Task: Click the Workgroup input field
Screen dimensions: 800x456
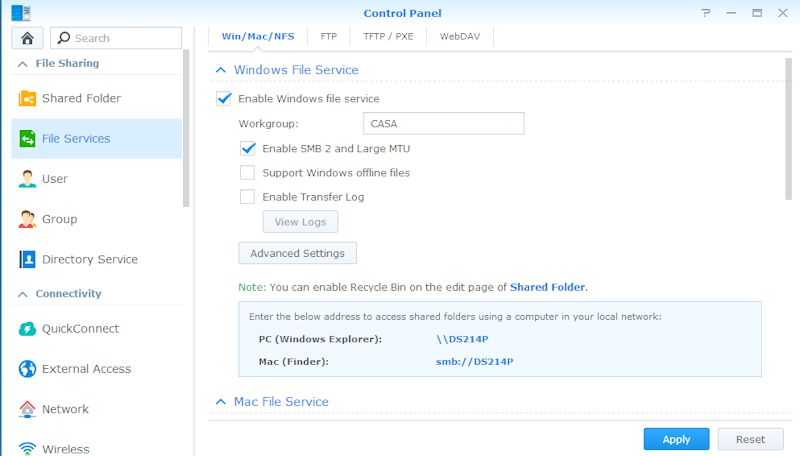Action: tap(443, 123)
